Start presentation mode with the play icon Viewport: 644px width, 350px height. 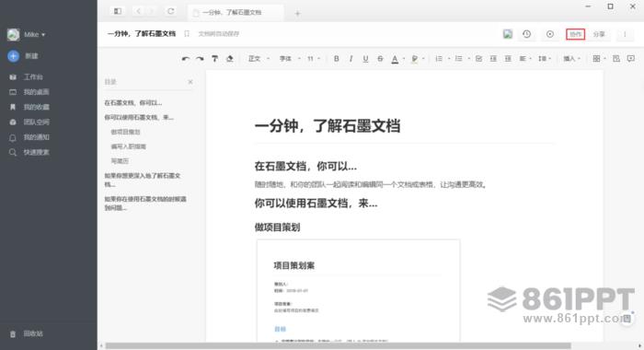pos(550,34)
